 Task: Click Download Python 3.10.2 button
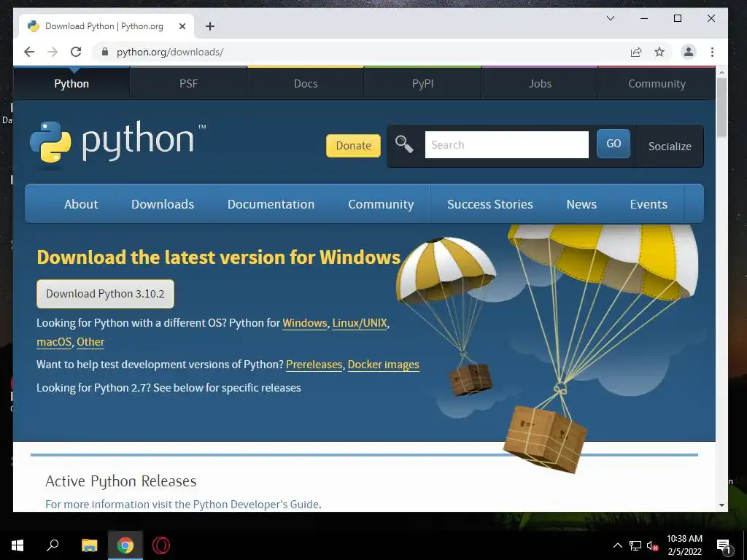105,294
